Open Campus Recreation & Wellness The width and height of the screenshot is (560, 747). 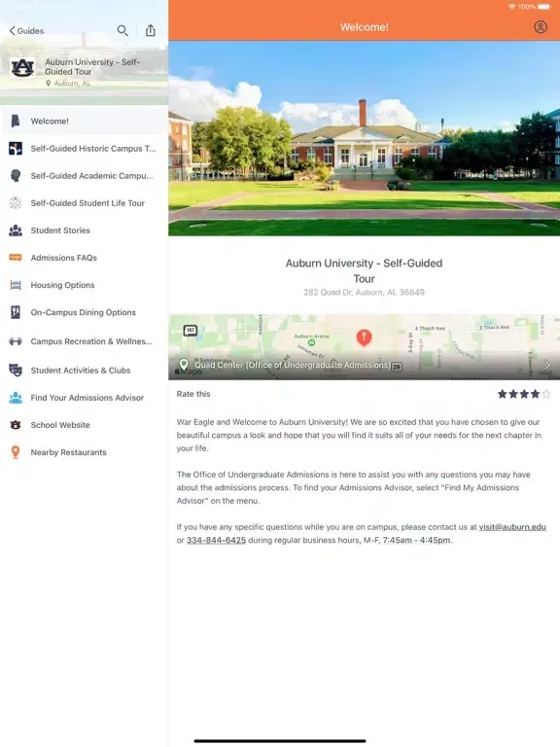tap(85, 341)
